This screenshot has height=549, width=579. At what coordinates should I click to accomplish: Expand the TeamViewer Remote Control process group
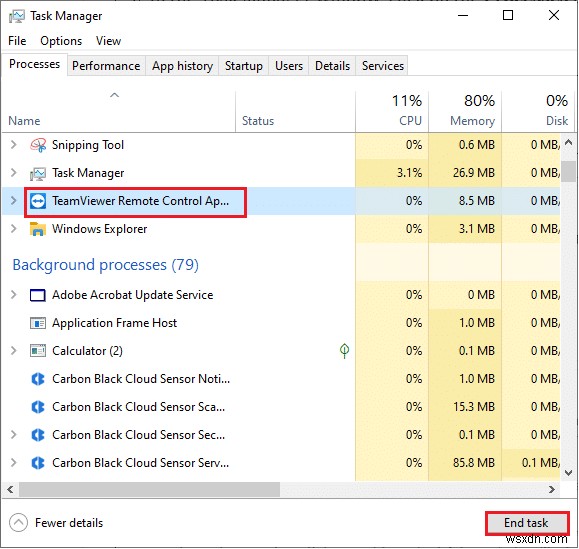click(x=14, y=201)
